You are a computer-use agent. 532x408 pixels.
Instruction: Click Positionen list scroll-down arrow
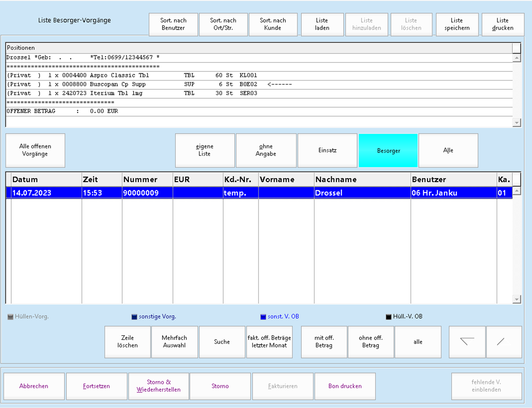[517, 123]
